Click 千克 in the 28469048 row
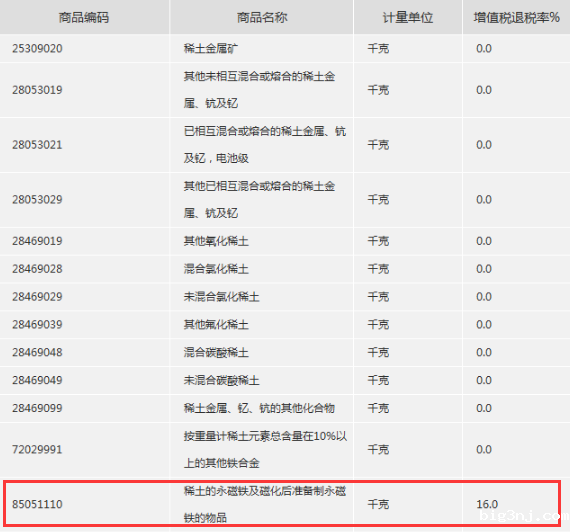The image size is (570, 532). (x=378, y=352)
